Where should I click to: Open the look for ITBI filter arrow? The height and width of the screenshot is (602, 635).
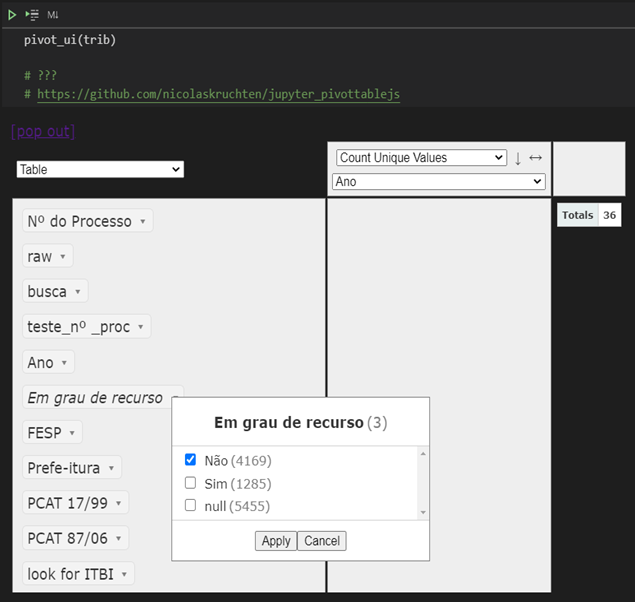click(x=124, y=574)
